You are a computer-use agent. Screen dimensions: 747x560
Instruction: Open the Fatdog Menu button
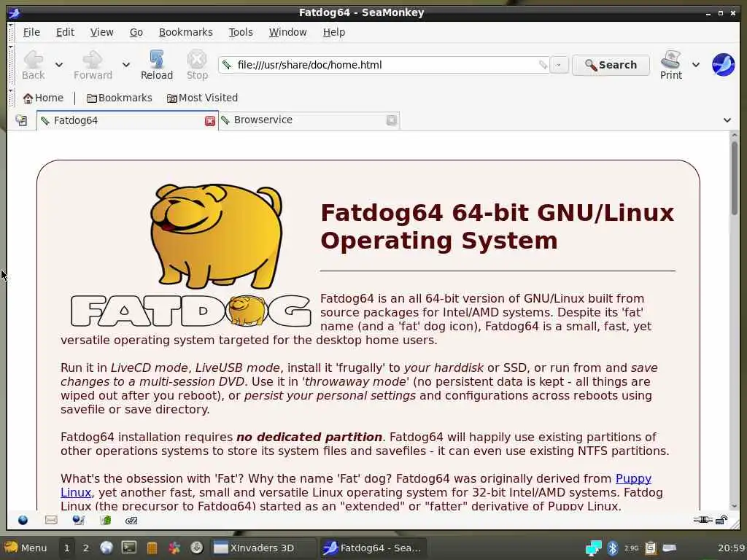(26, 548)
